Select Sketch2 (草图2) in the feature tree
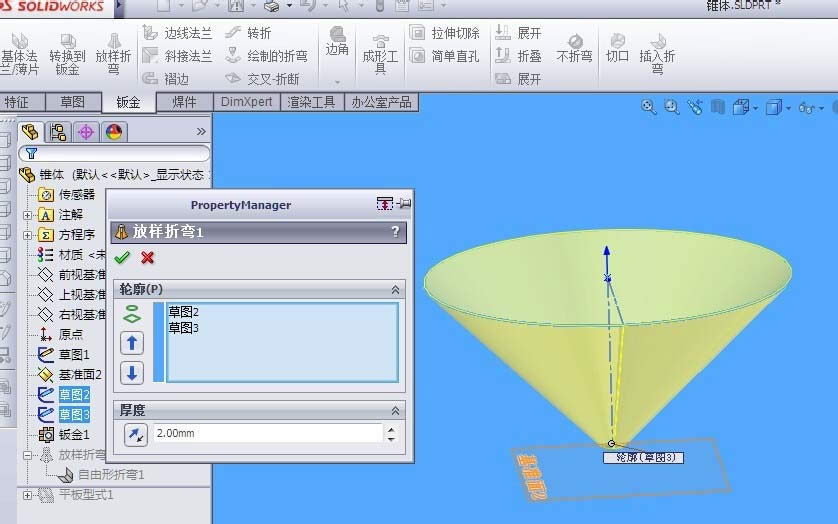Viewport: 838px width, 524px height. [x=64, y=395]
